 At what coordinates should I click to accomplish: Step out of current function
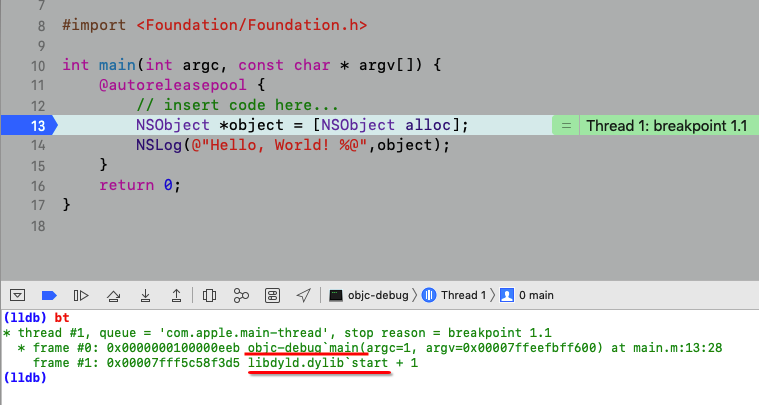[177, 295]
